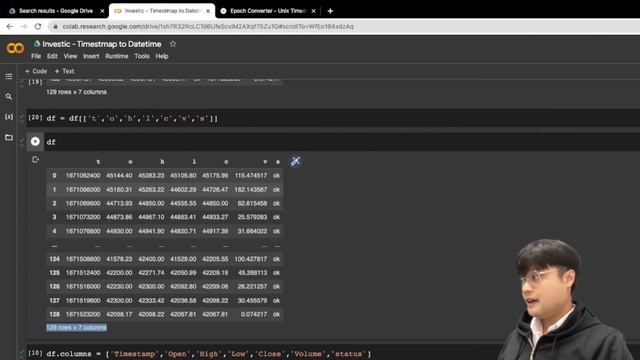Add a new Text cell
This screenshot has height=360, width=640.
point(64,71)
